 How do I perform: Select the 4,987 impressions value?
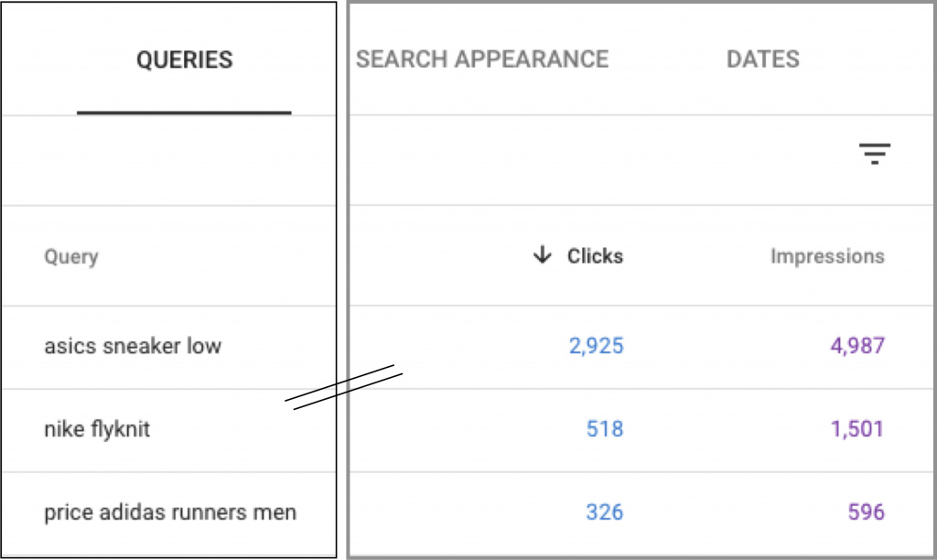857,346
